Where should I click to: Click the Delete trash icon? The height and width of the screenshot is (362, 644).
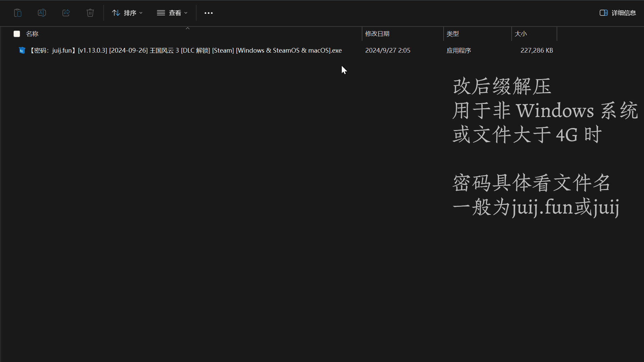(x=90, y=13)
